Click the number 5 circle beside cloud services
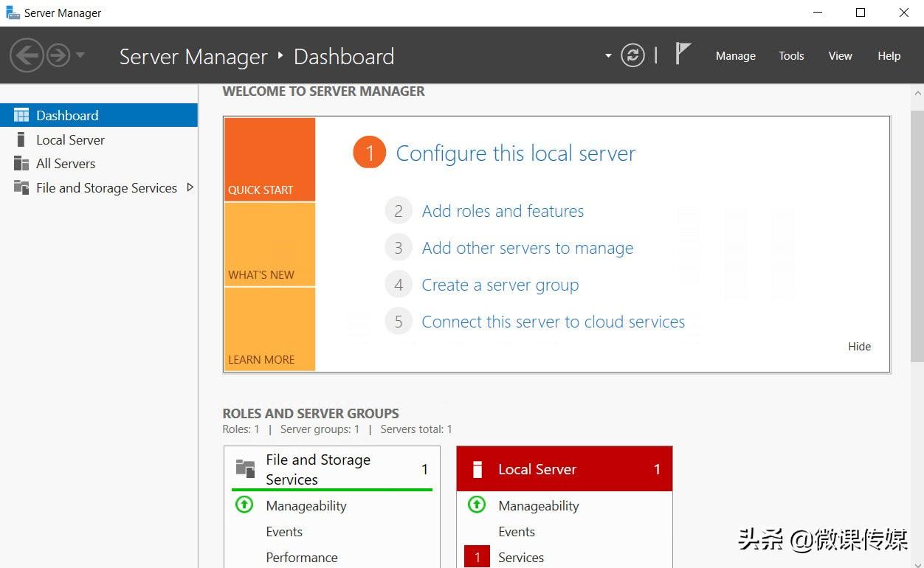The height and width of the screenshot is (568, 924). coord(399,322)
